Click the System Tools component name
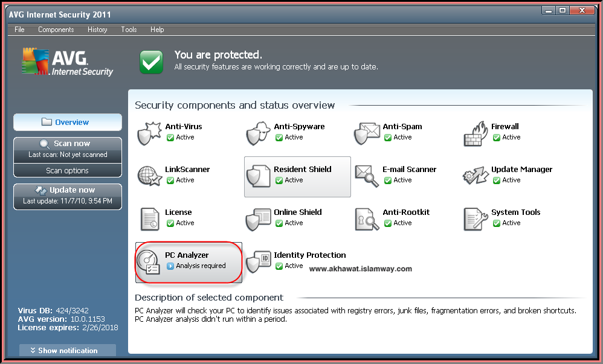Image resolution: width=603 pixels, height=364 pixels. pos(516,212)
